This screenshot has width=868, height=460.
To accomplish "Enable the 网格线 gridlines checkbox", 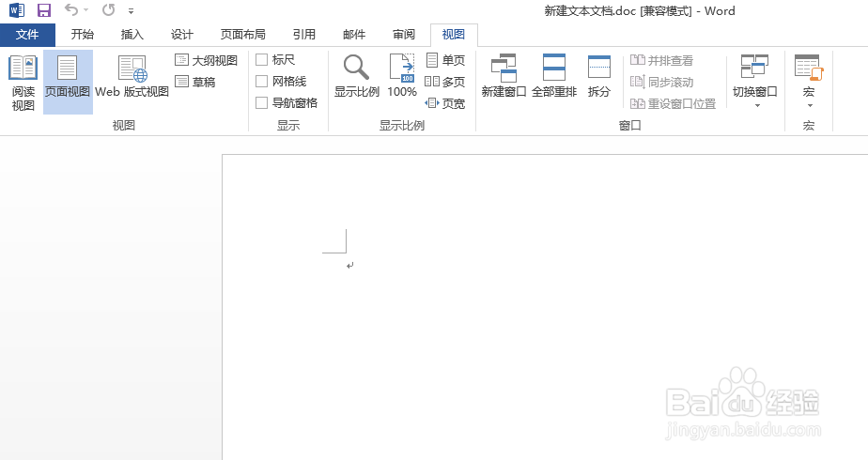I will pyautogui.click(x=262, y=82).
